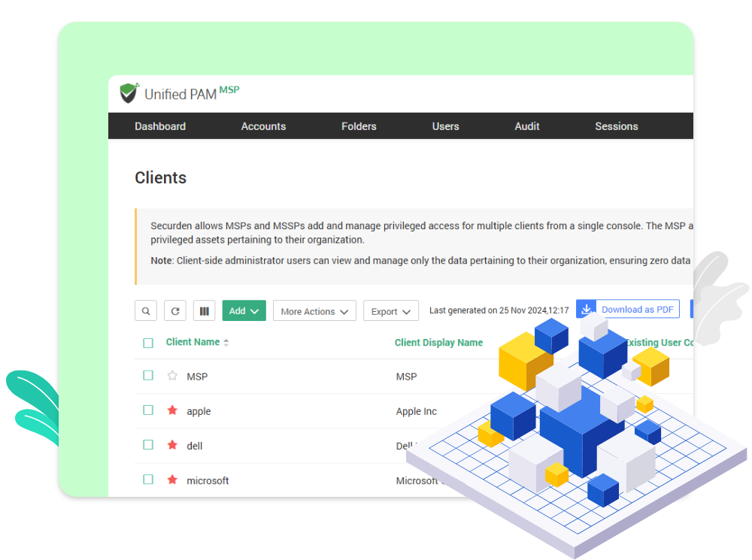The height and width of the screenshot is (560, 752).
Task: Unfavorite the apple client star
Action: point(173,410)
